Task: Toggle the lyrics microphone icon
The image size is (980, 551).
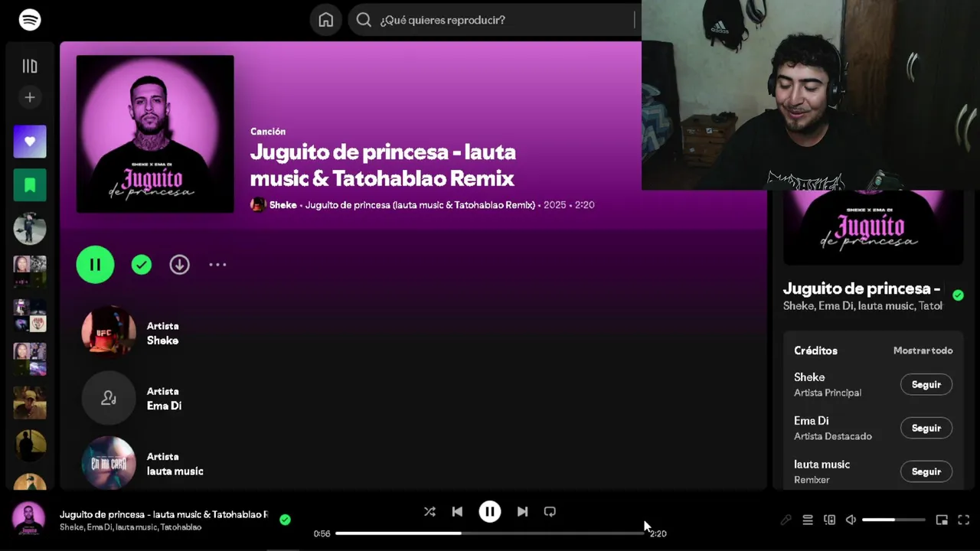Action: [786, 520]
